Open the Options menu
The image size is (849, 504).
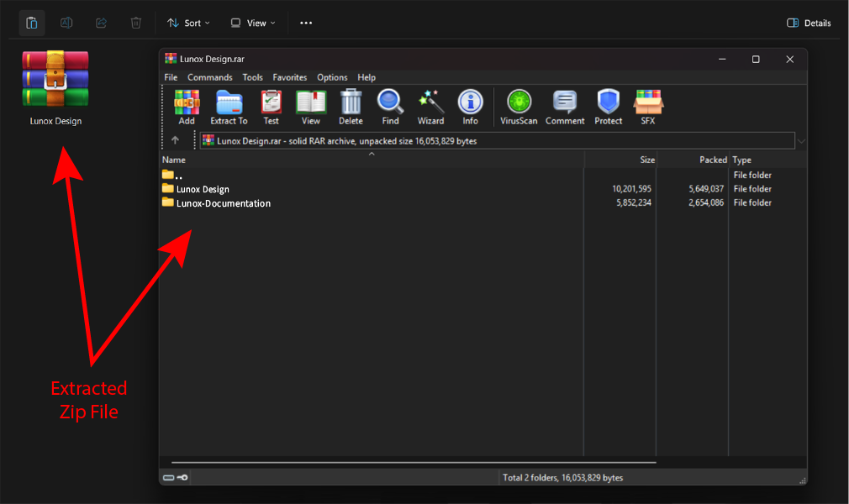pyautogui.click(x=332, y=77)
